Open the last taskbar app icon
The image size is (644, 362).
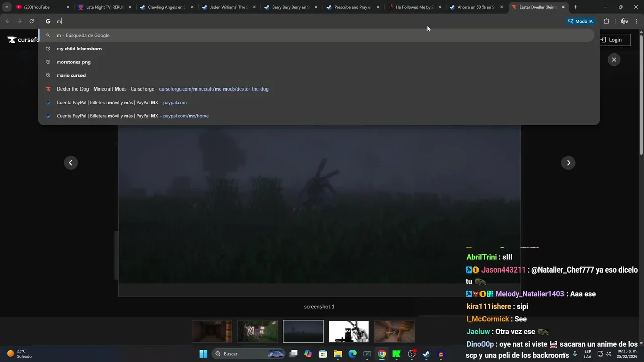tap(441, 354)
